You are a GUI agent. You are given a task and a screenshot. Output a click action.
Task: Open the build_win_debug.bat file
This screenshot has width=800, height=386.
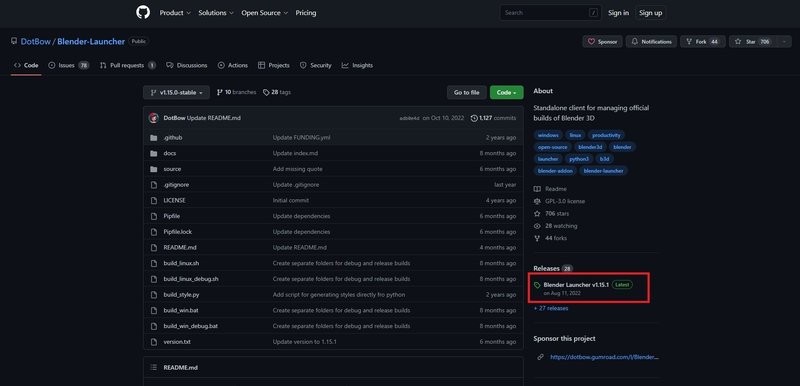190,326
